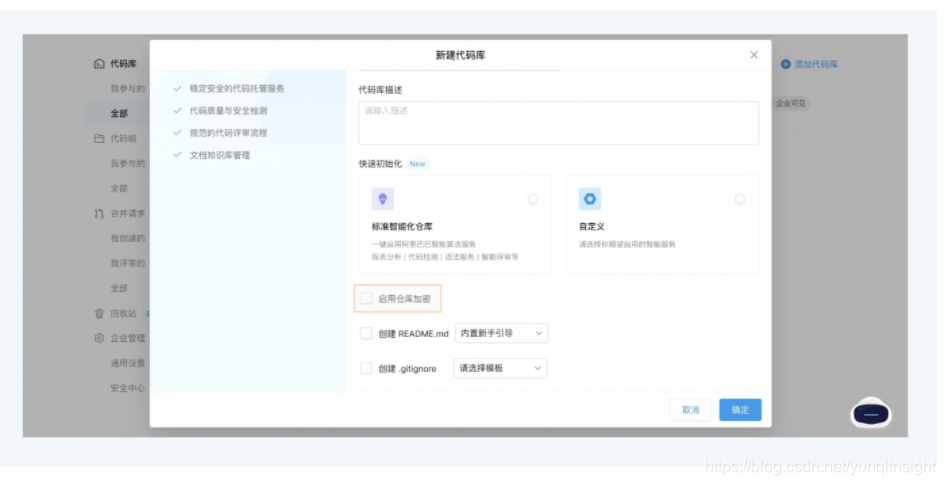The width and height of the screenshot is (946, 485).
Task: Click the 代码库 home icon in sidebar
Action: click(x=99, y=63)
